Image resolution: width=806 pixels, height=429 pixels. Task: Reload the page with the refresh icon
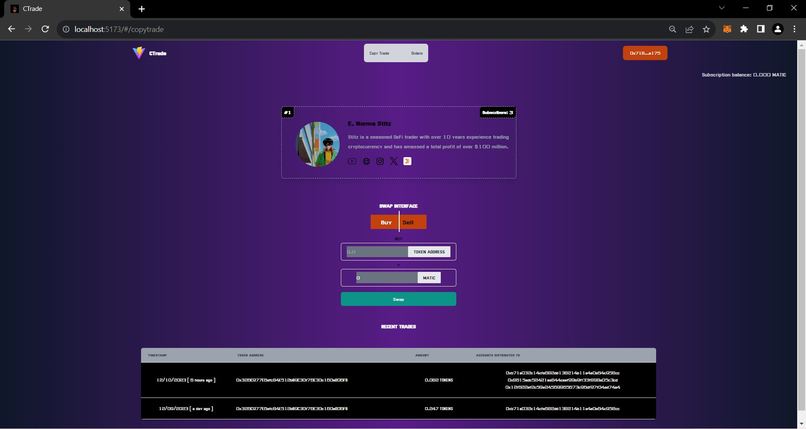45,29
